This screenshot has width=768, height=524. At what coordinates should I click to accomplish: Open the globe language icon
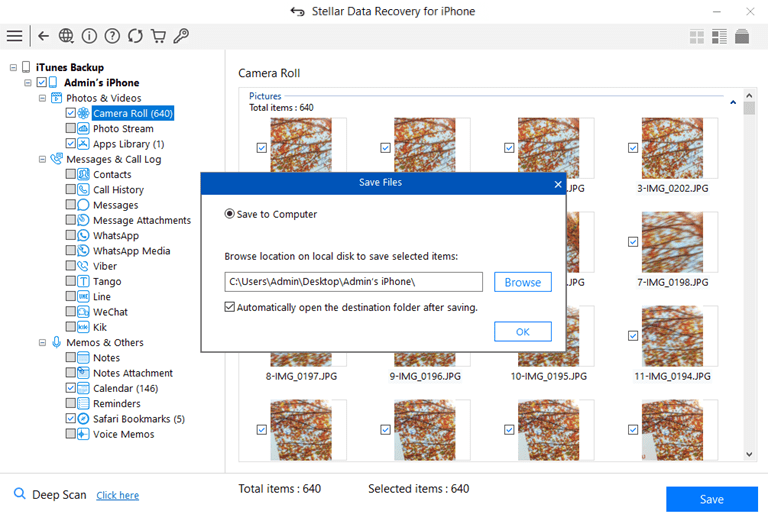click(x=66, y=36)
